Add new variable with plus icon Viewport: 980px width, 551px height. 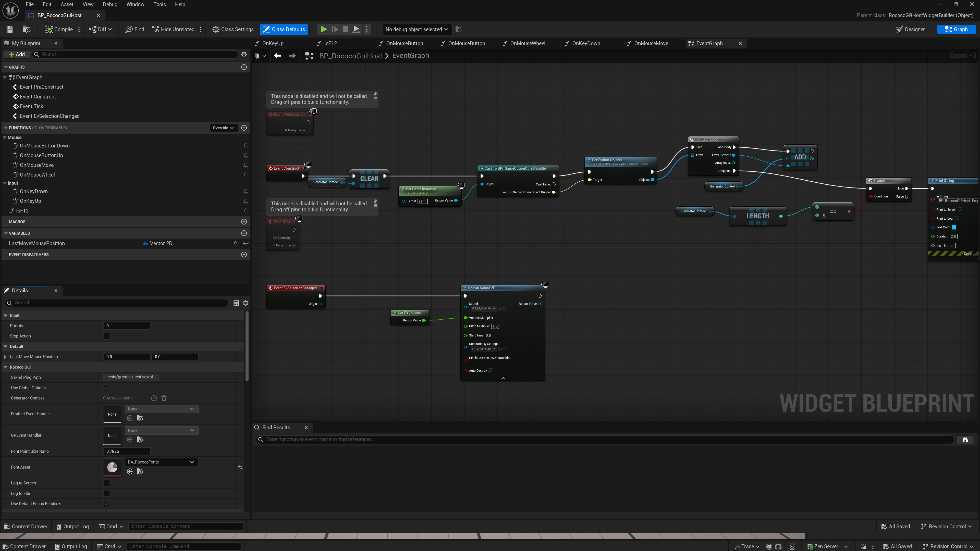pyautogui.click(x=244, y=233)
